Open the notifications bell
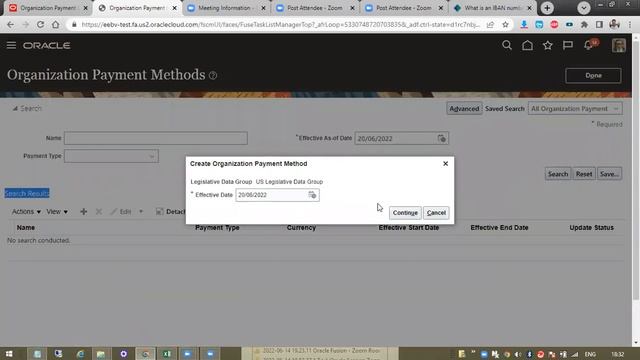This screenshot has width=640, height=360. 589,45
